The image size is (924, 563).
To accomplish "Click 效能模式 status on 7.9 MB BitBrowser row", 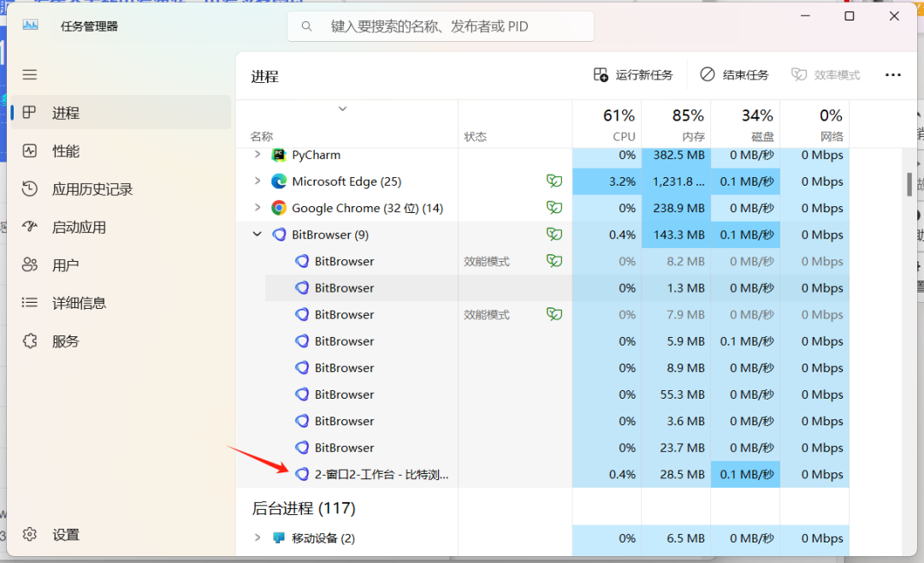I will [x=486, y=314].
